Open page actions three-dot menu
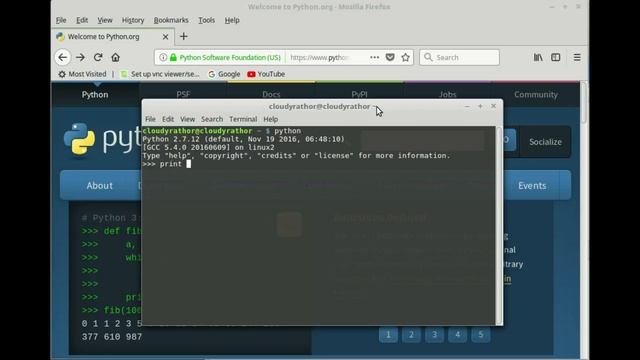Viewport: 640px width, 360px height. (374, 58)
